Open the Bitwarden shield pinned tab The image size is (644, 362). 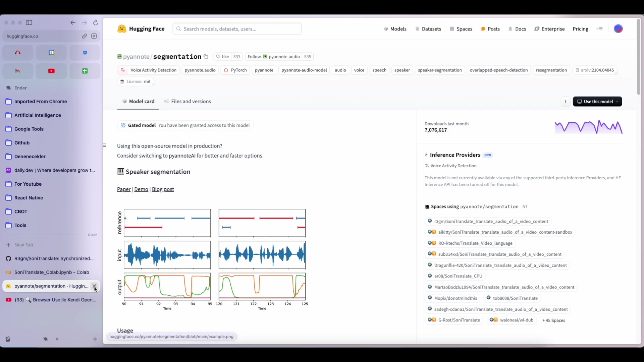click(85, 53)
